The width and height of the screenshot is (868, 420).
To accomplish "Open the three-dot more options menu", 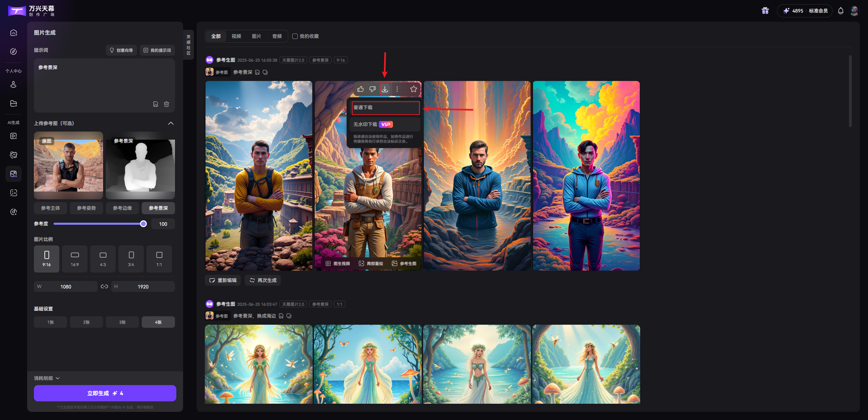I will [397, 89].
